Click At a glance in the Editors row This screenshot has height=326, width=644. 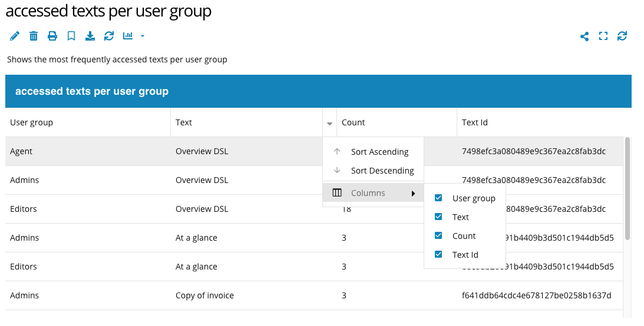pos(196,267)
